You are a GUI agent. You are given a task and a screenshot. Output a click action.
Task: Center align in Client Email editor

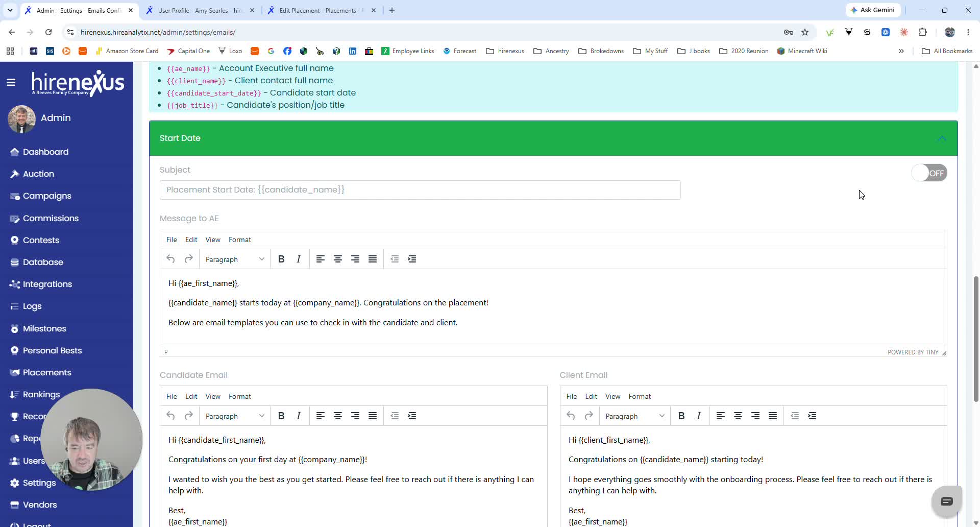pos(738,416)
